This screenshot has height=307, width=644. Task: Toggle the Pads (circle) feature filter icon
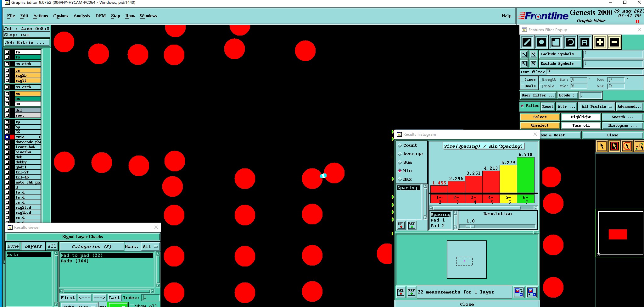coord(541,42)
